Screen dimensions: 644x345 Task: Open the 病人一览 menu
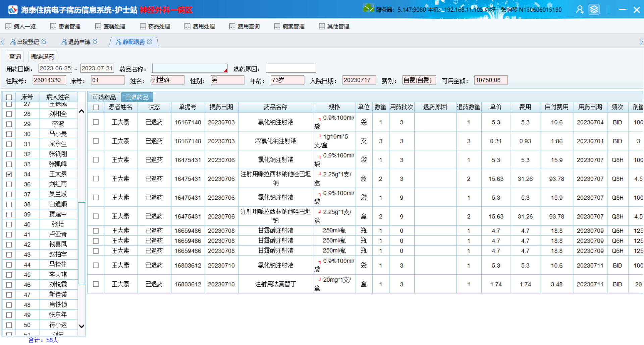pyautogui.click(x=20, y=26)
